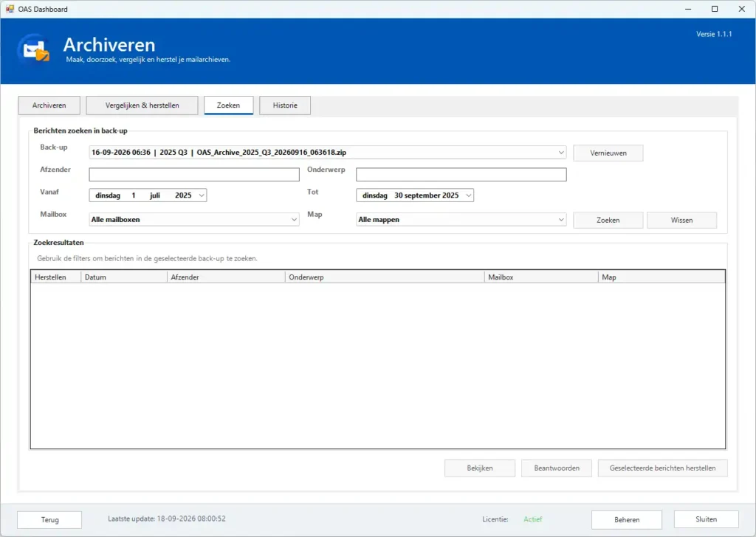Open the Beheren button
Image resolution: width=756 pixels, height=537 pixels.
627,519
